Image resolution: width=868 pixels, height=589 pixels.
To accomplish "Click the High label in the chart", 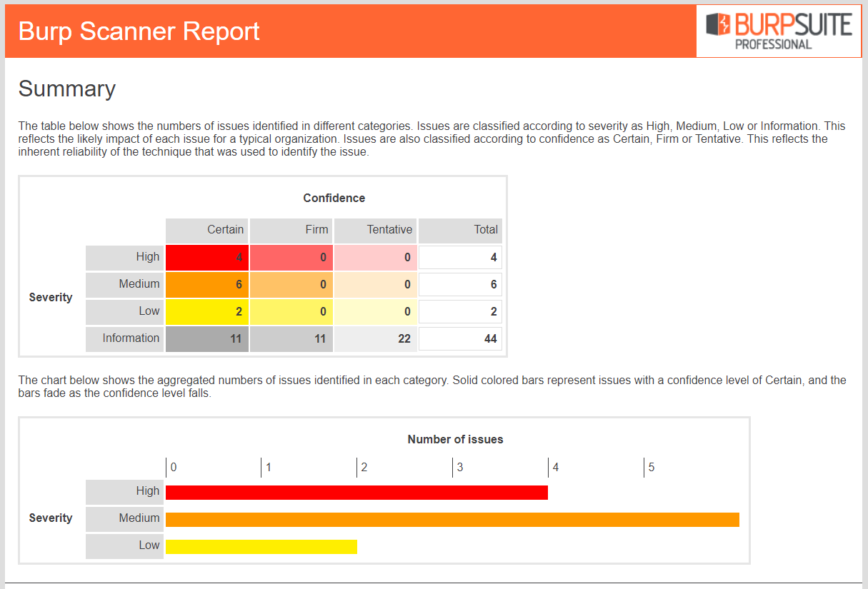I will [x=125, y=492].
